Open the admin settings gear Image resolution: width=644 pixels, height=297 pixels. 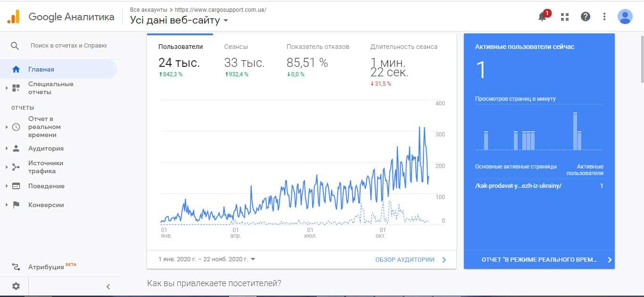(16, 286)
